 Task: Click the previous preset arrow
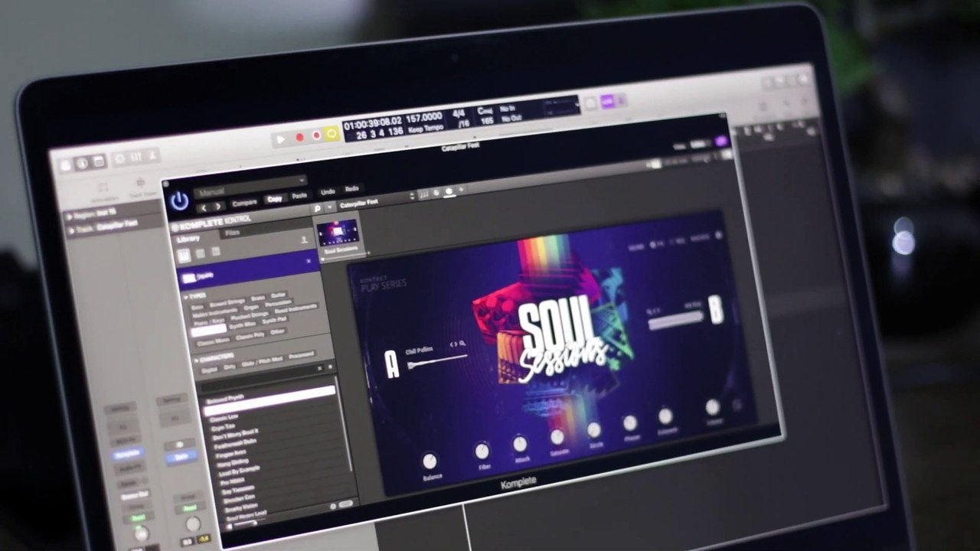[x=204, y=207]
